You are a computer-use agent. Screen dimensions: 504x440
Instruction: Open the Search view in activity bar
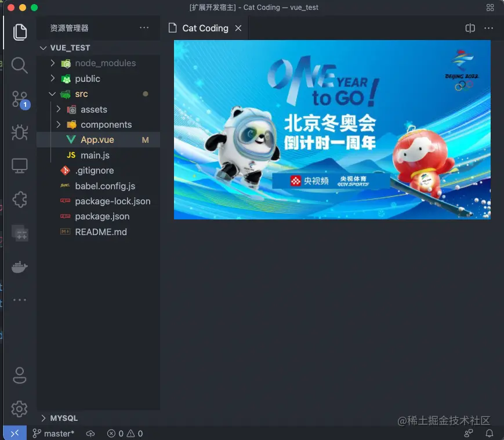click(20, 65)
